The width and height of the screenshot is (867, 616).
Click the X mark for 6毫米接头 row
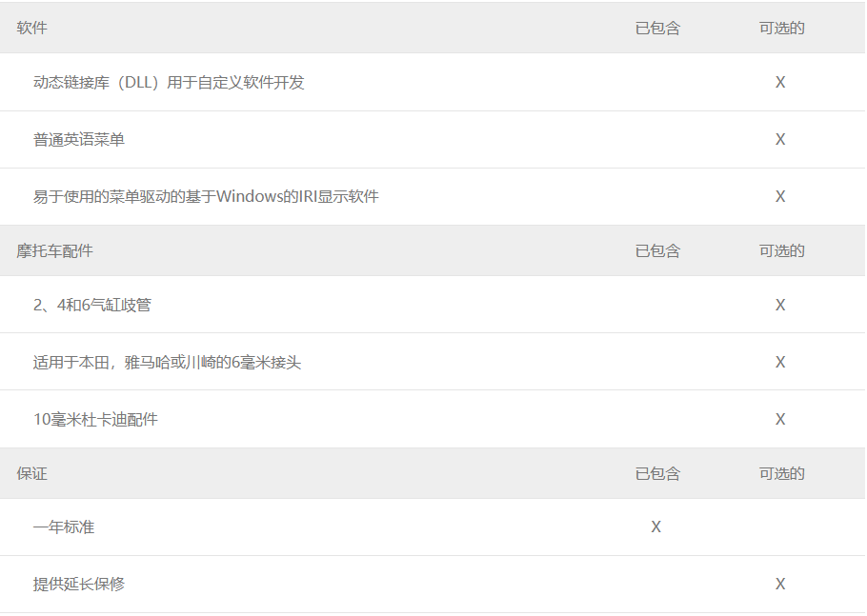click(x=780, y=362)
